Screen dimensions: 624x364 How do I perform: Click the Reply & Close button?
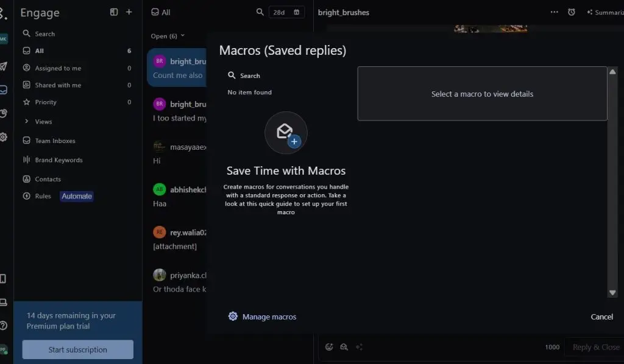tap(596, 348)
